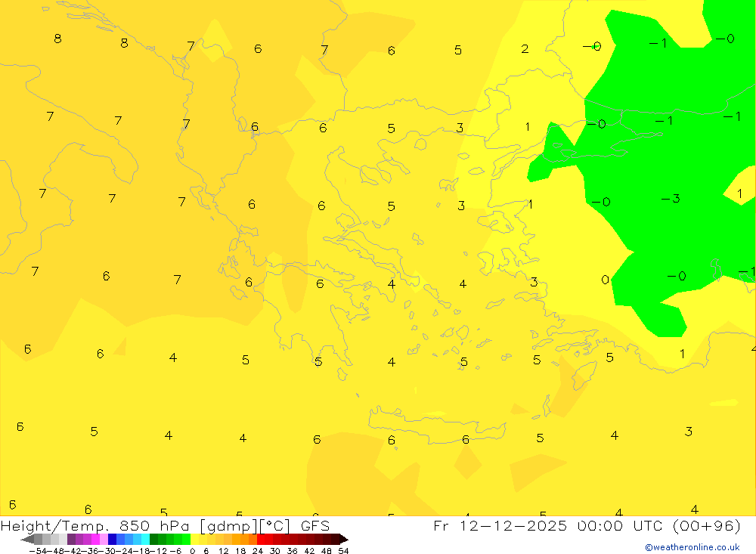
Task: Click the "Fr 12-12-2025" date text
Action: click(500, 525)
